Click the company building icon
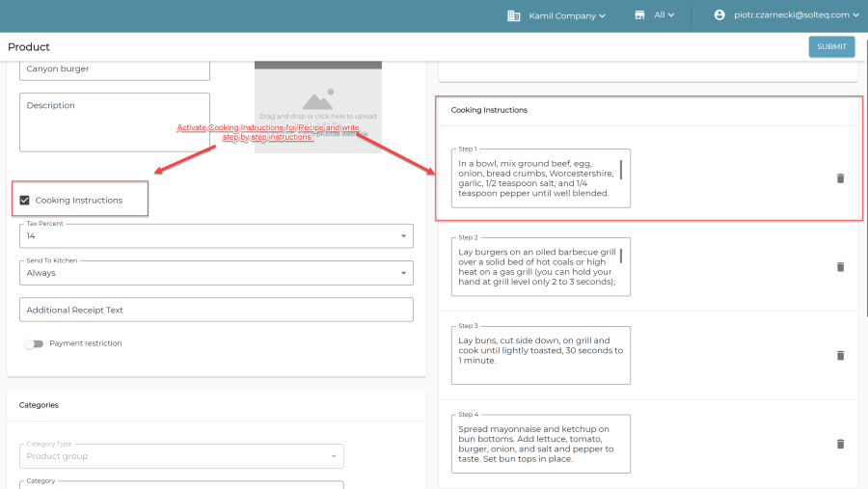 (x=514, y=15)
